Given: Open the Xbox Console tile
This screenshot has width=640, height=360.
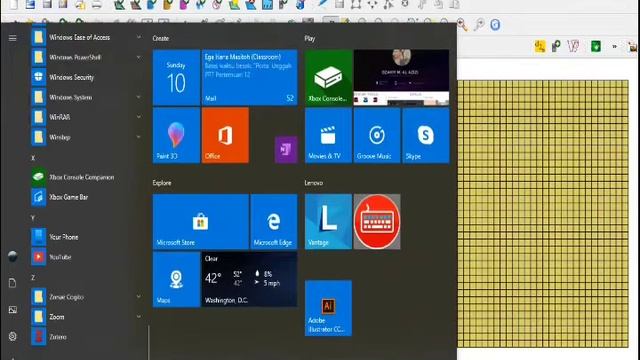Looking at the screenshot, I should pos(329,78).
